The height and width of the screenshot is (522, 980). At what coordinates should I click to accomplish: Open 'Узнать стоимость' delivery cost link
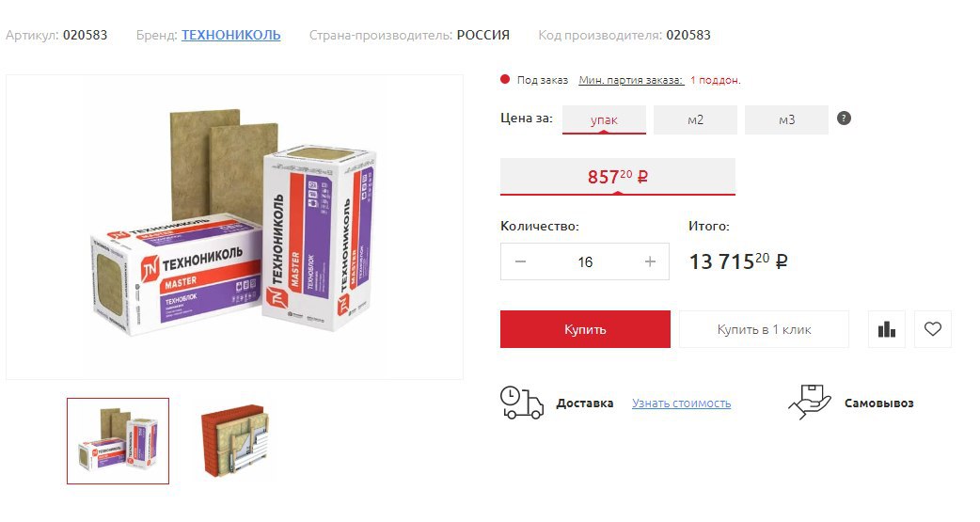pos(681,403)
